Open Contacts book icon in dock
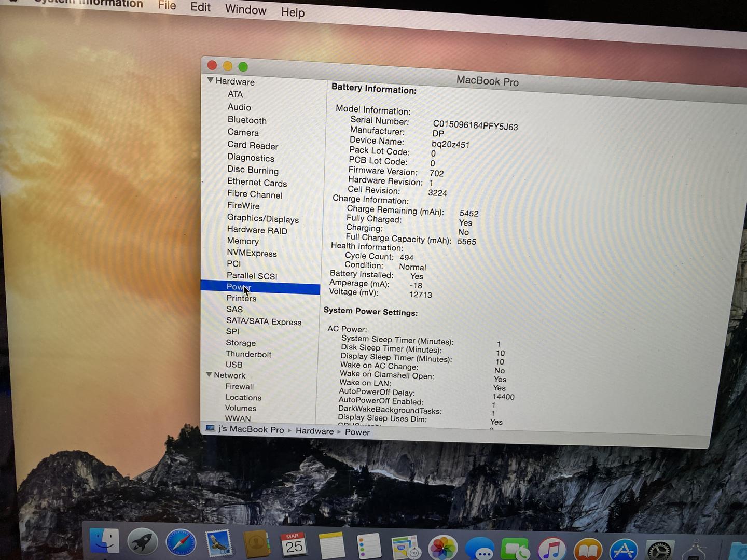 click(256, 545)
